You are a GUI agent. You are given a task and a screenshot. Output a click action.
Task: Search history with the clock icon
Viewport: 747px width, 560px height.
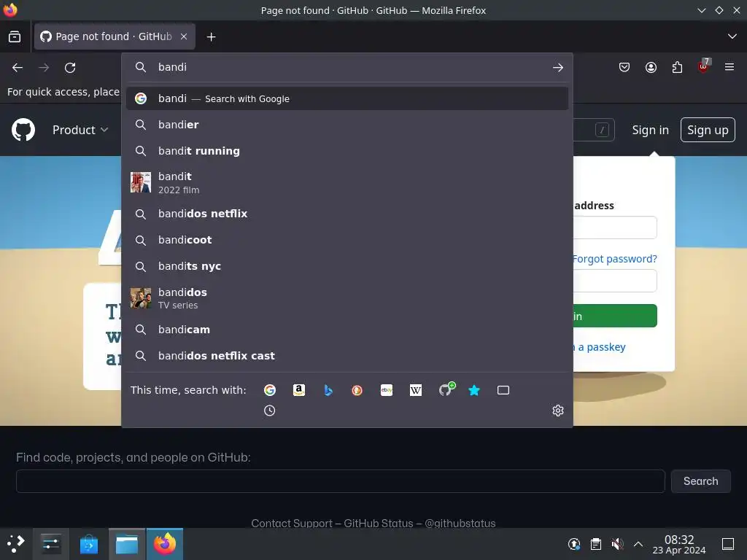coord(270,411)
